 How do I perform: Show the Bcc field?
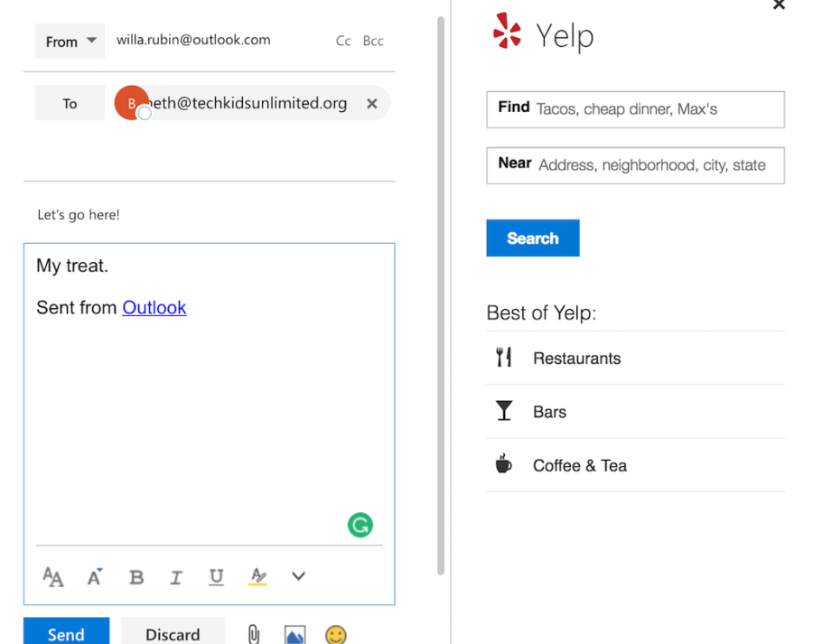373,41
